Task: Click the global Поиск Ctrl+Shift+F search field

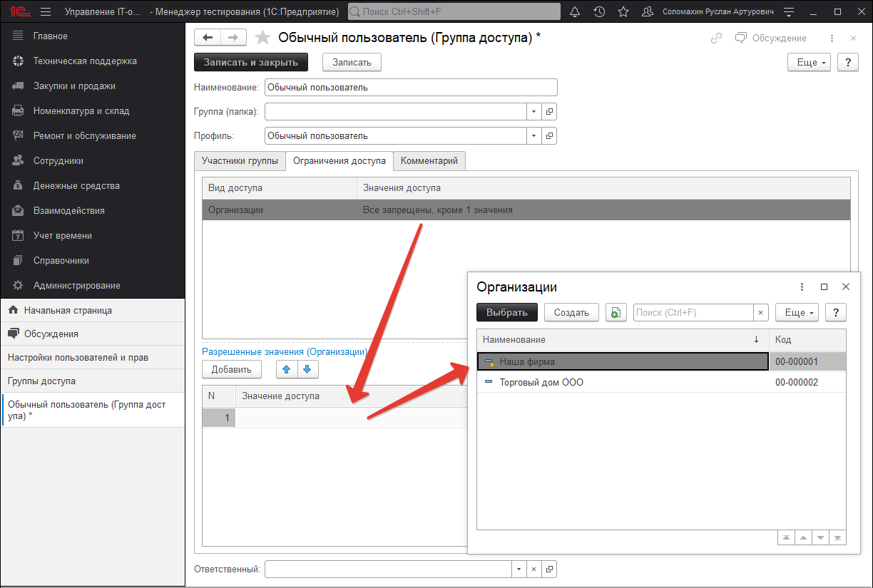Action: point(453,11)
